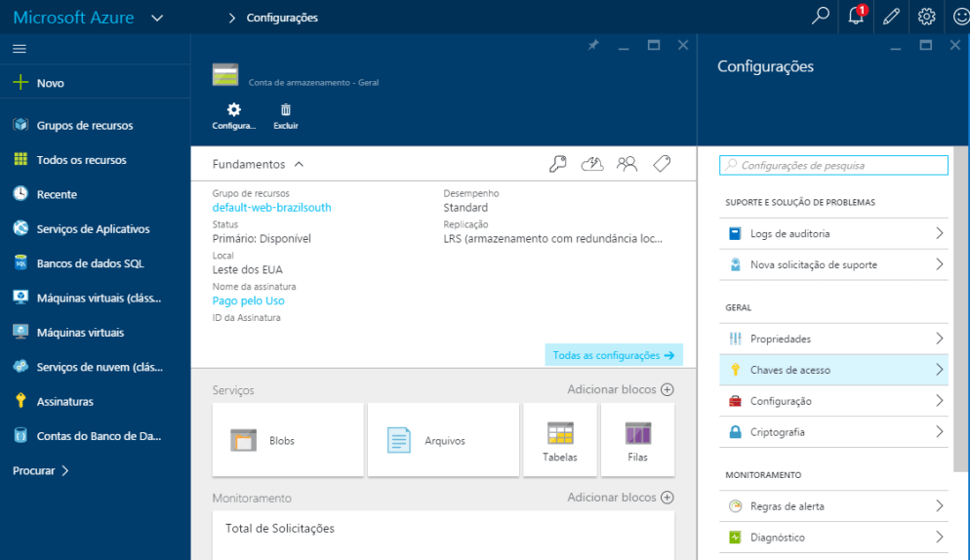This screenshot has width=970, height=560.
Task: Open the Microsoft Azure dropdown chevron
Action: coord(158,18)
